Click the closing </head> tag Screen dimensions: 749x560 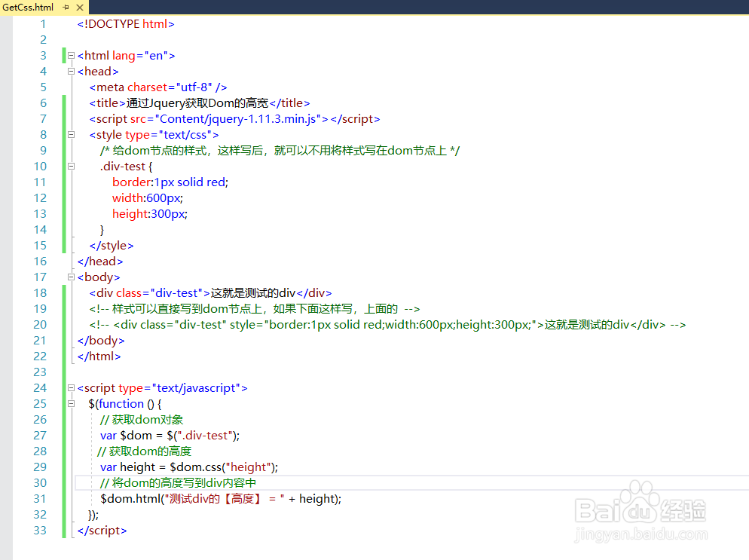tap(100, 262)
